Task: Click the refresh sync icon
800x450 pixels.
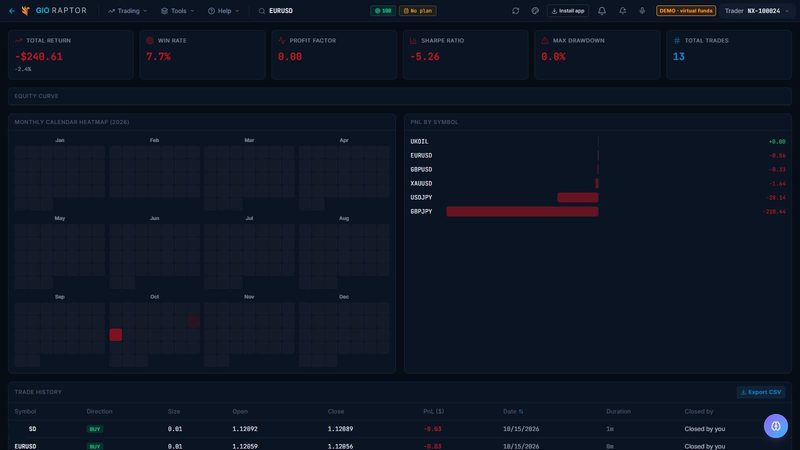Action: coord(515,11)
